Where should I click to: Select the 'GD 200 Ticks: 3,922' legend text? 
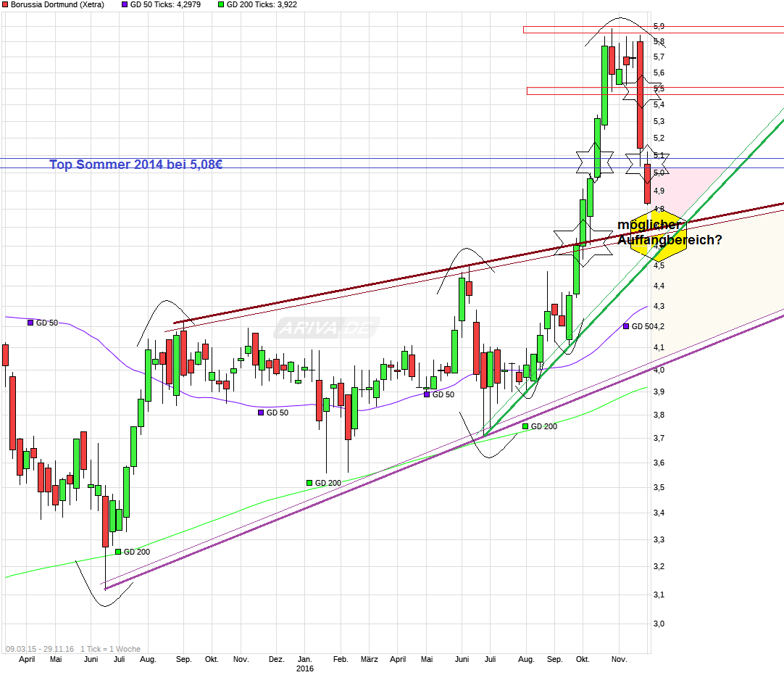tap(262, 4)
